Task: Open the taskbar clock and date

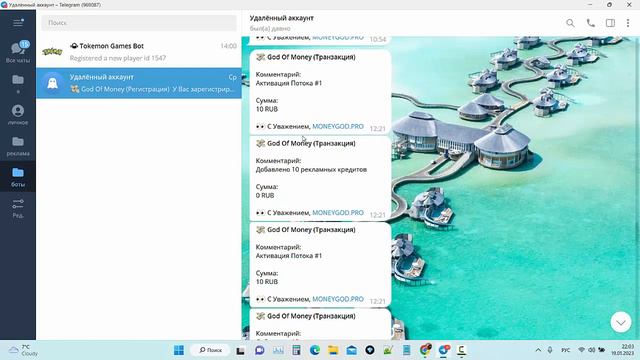Action: pyautogui.click(x=622, y=350)
